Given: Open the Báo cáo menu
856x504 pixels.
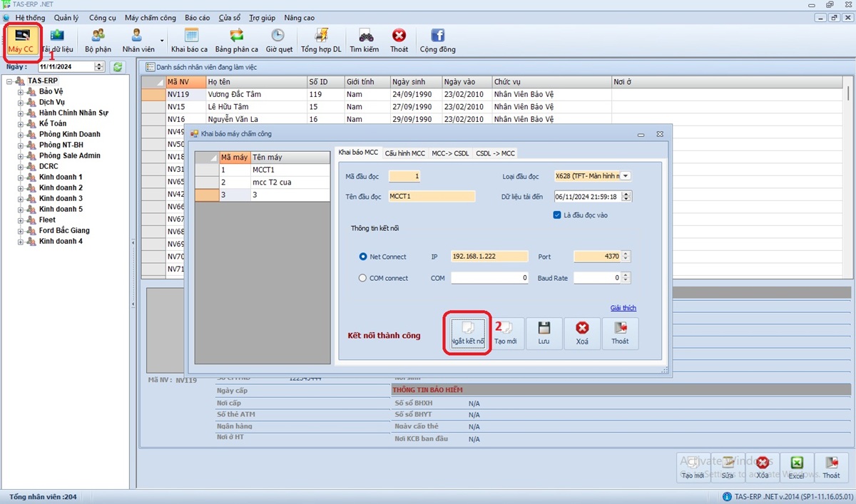Looking at the screenshot, I should pyautogui.click(x=197, y=18).
